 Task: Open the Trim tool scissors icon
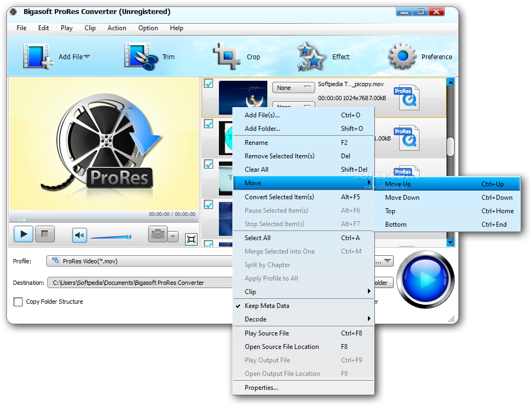point(140,57)
